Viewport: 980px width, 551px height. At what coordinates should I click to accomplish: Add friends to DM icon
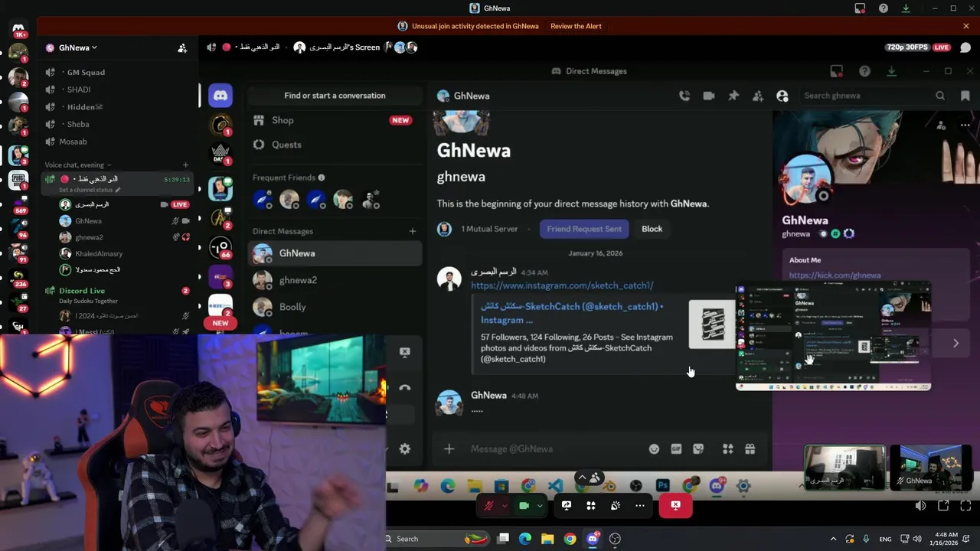tap(758, 96)
